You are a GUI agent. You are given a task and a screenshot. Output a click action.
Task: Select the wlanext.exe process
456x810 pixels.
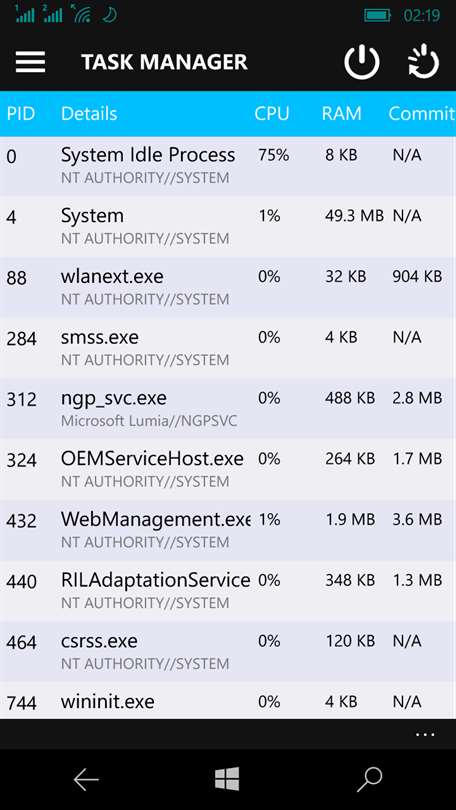(228, 287)
